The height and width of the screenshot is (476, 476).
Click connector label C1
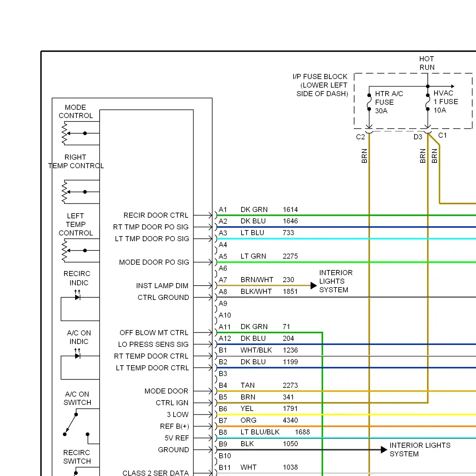442,136
